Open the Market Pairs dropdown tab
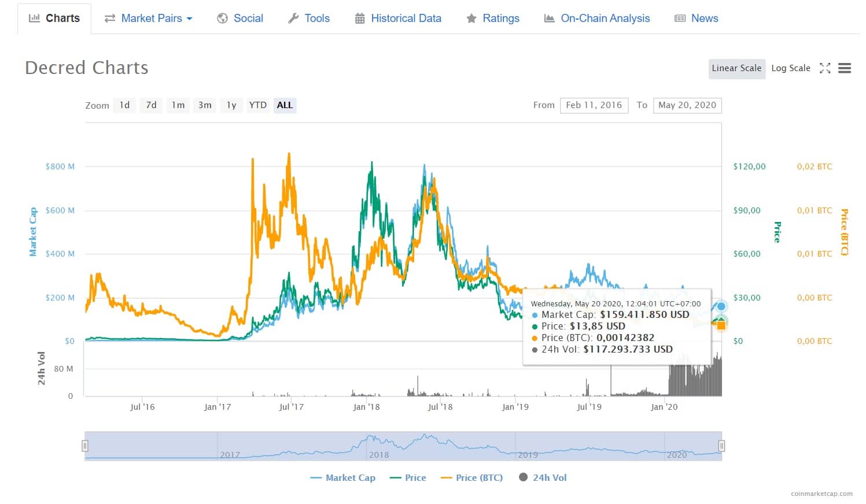This screenshot has height=504, width=866. pos(148,18)
